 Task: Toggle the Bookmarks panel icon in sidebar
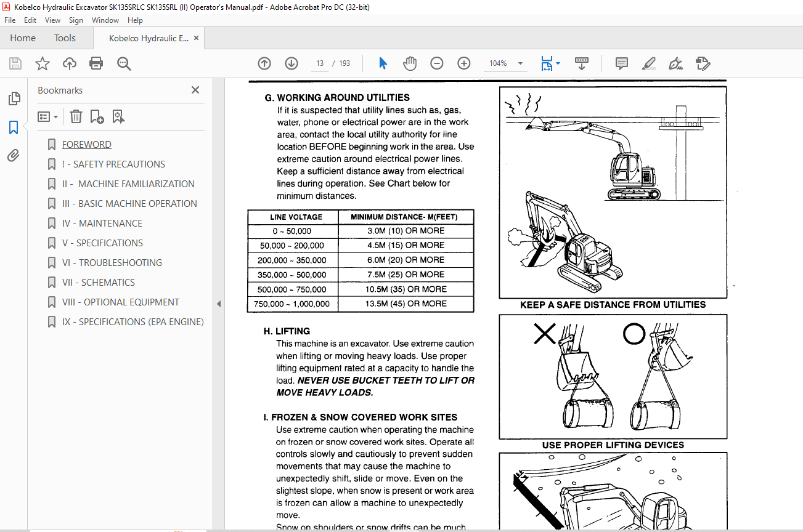14,127
